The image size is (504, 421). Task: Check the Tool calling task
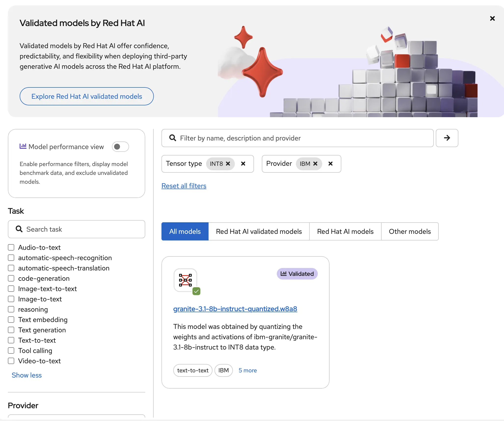[x=11, y=351]
